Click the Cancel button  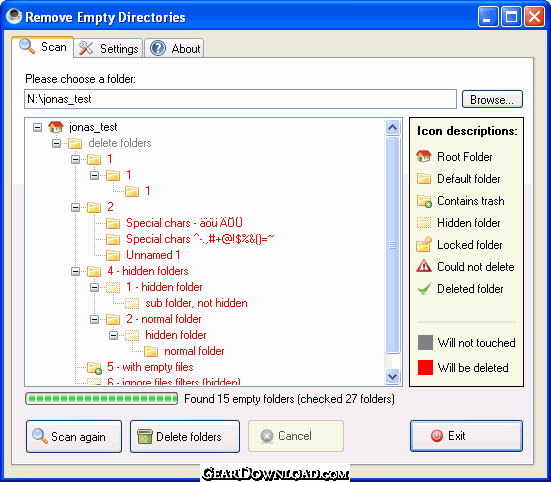pos(296,436)
